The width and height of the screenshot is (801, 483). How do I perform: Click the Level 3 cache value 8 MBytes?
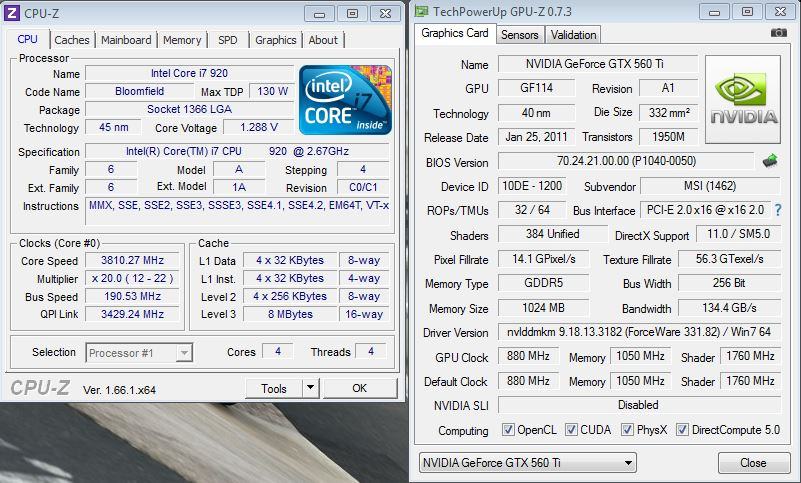290,314
